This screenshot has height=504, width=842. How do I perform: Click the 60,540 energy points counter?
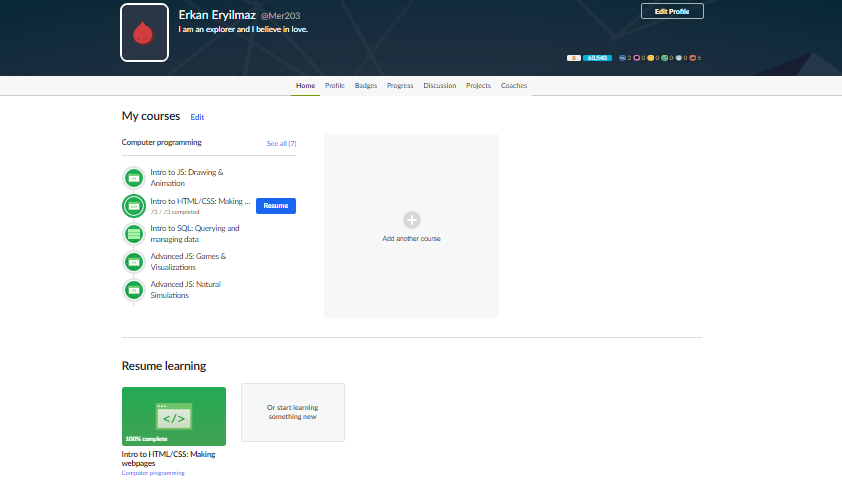click(597, 58)
